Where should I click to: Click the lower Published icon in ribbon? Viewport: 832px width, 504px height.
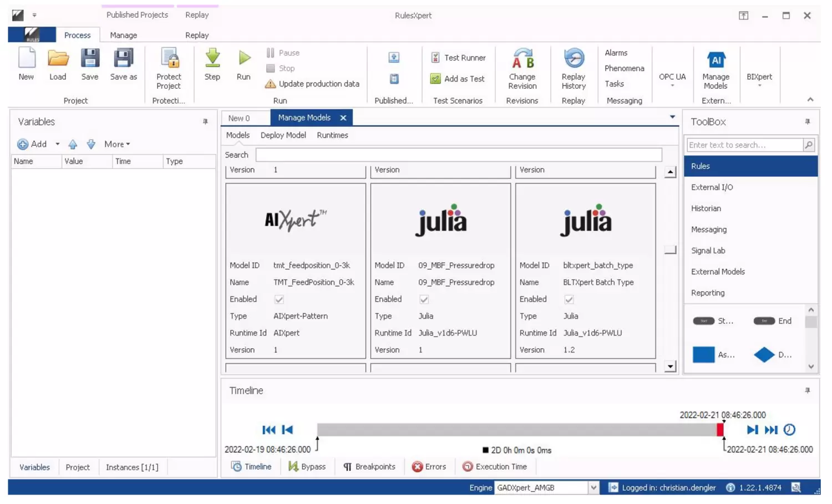pos(394,79)
